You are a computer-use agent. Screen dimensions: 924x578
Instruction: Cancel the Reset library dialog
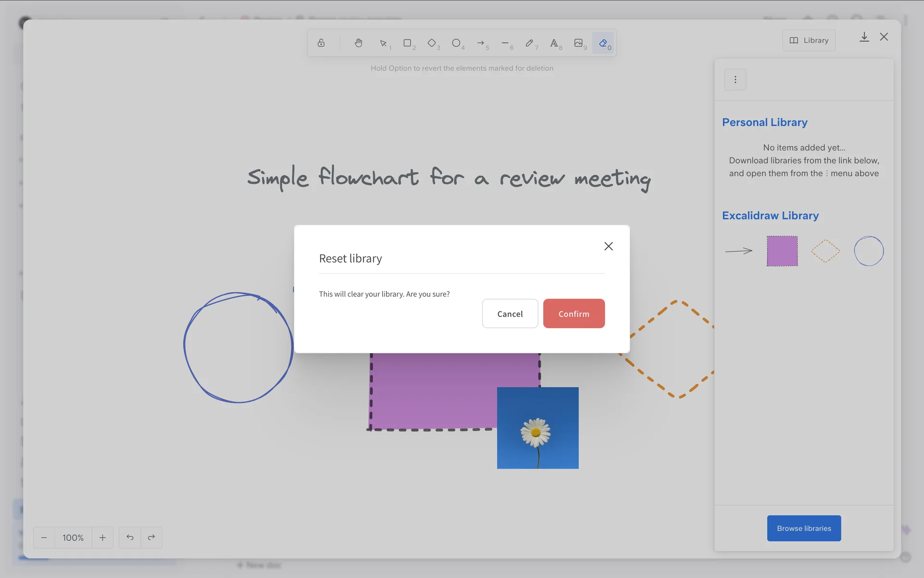point(510,314)
